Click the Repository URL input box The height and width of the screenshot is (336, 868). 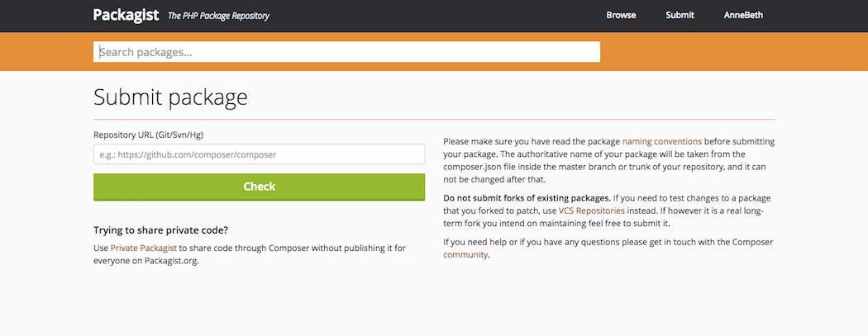(x=259, y=154)
